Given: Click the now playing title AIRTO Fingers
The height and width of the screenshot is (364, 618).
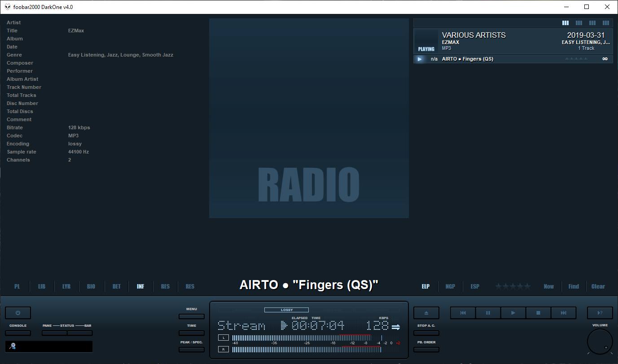Looking at the screenshot, I should (x=309, y=285).
